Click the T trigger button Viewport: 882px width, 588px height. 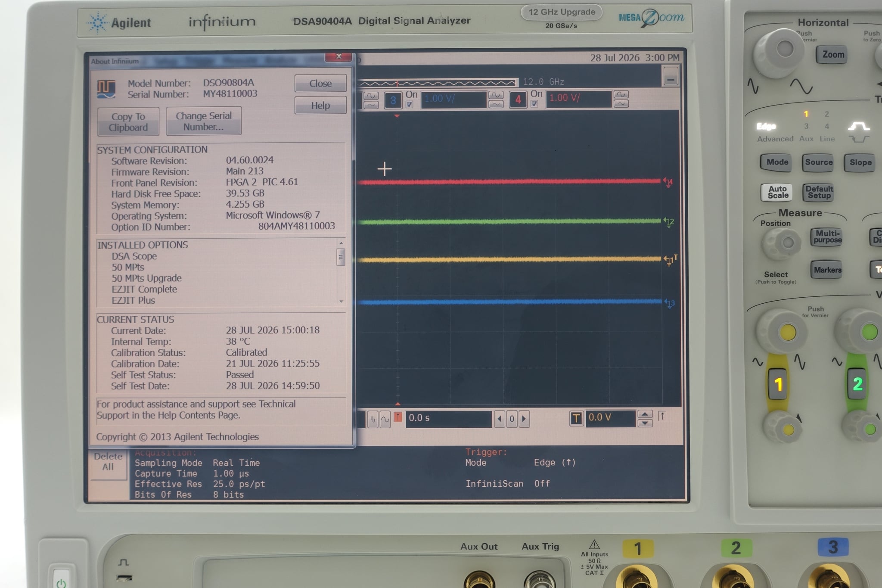[x=576, y=418]
